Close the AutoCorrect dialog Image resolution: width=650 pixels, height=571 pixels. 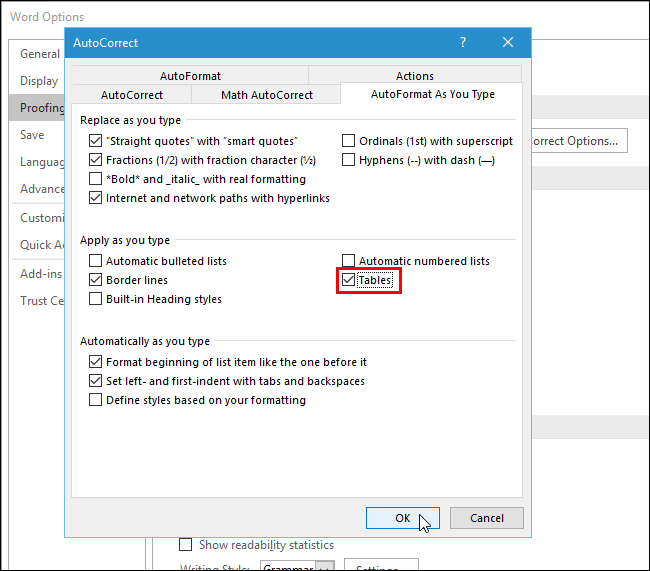coord(508,42)
